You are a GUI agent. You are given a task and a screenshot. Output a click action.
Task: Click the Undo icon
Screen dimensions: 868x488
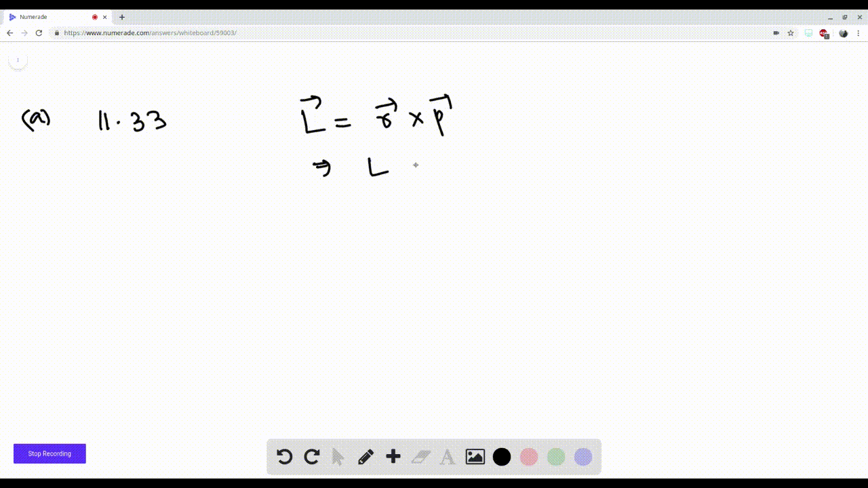click(x=284, y=457)
